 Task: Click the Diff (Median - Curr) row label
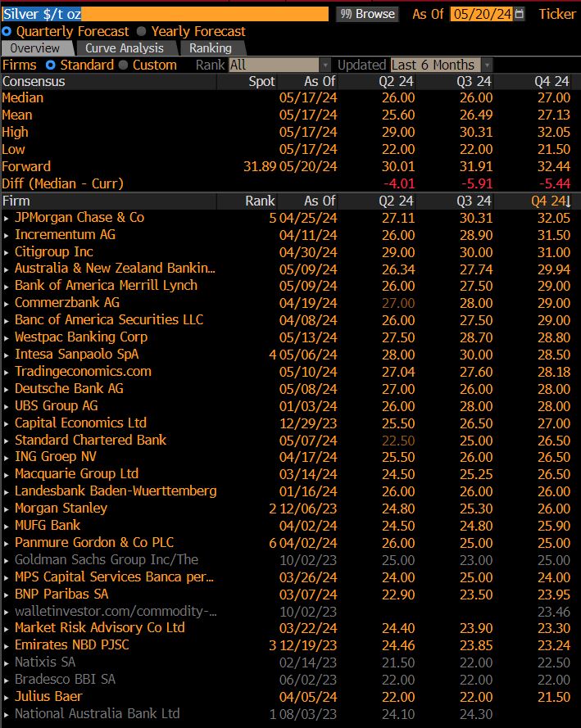point(63,184)
